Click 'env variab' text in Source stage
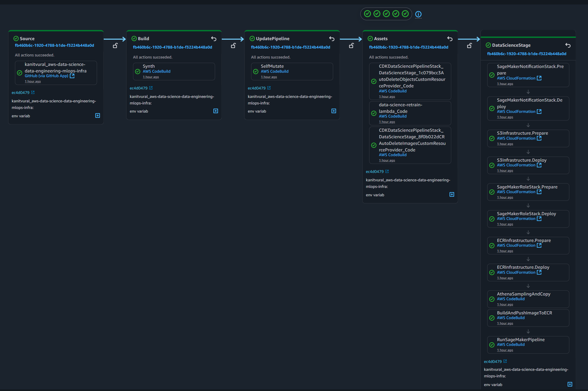 [21, 116]
